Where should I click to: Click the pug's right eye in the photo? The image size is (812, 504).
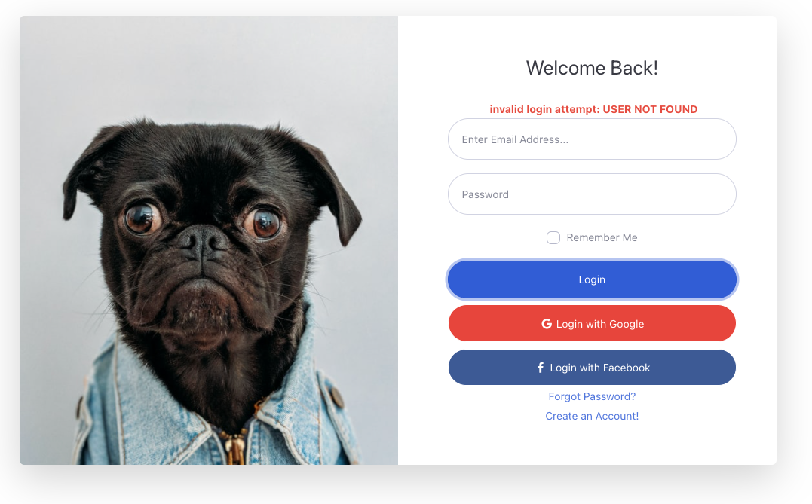[265, 222]
